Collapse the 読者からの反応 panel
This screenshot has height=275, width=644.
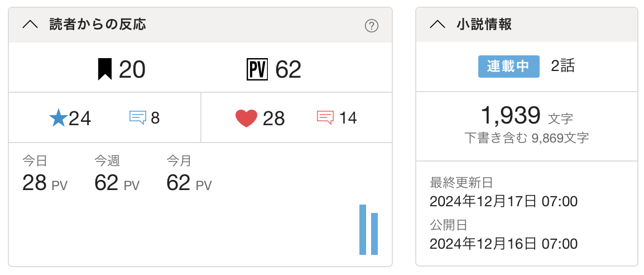tap(31, 25)
